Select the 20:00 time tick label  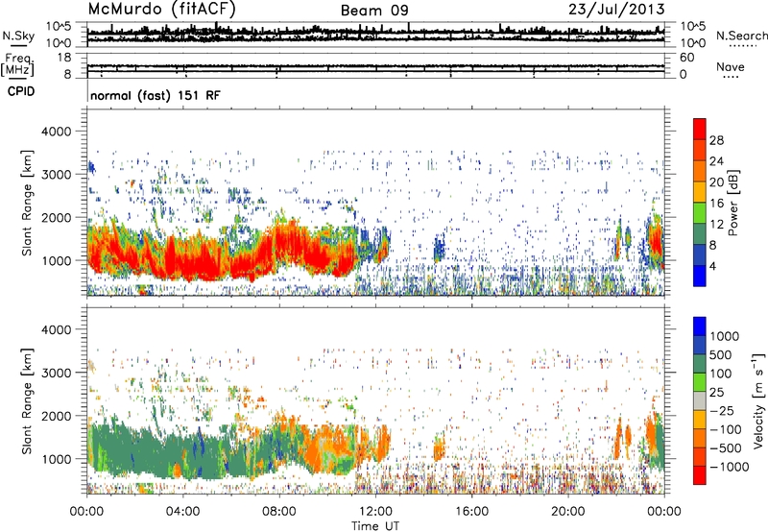[x=567, y=512]
